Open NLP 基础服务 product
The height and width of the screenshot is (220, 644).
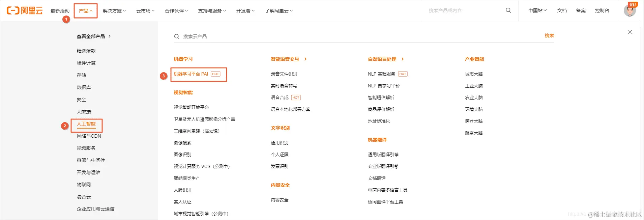click(x=381, y=74)
